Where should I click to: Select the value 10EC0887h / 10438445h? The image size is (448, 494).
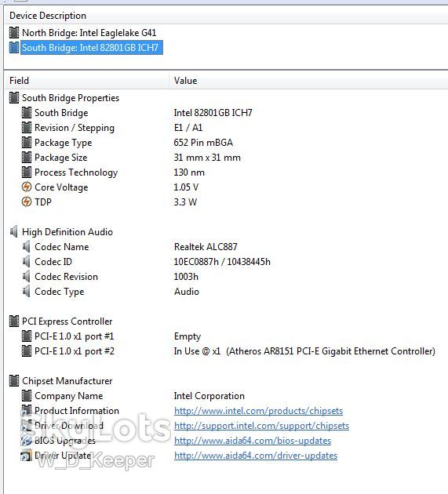[x=222, y=261]
